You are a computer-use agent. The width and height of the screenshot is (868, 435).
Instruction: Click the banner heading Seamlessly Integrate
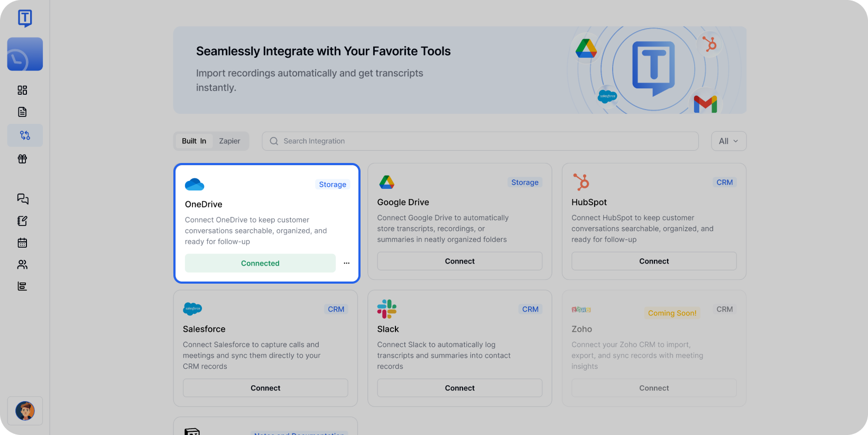[324, 51]
